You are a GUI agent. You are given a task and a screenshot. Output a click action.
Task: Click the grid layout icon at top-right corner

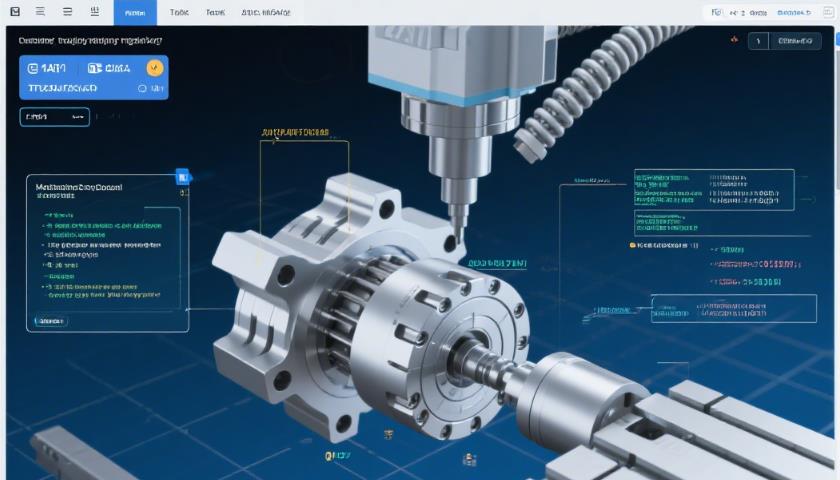tap(828, 12)
